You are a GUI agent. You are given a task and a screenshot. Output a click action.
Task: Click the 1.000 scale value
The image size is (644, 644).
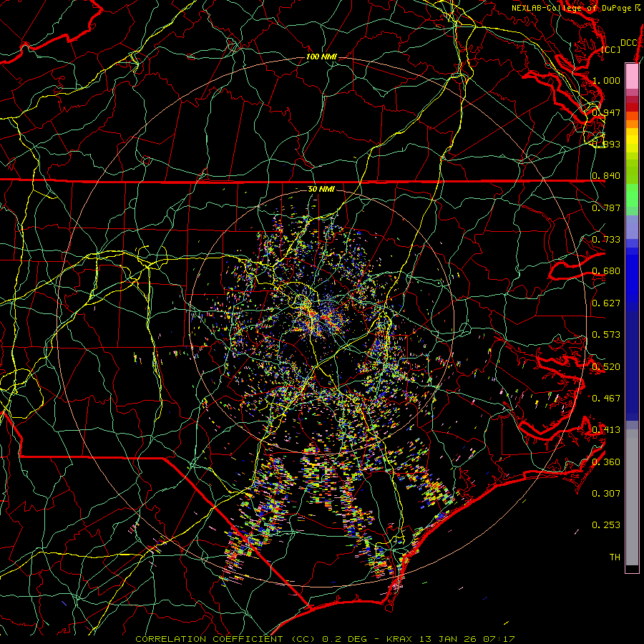click(x=606, y=80)
